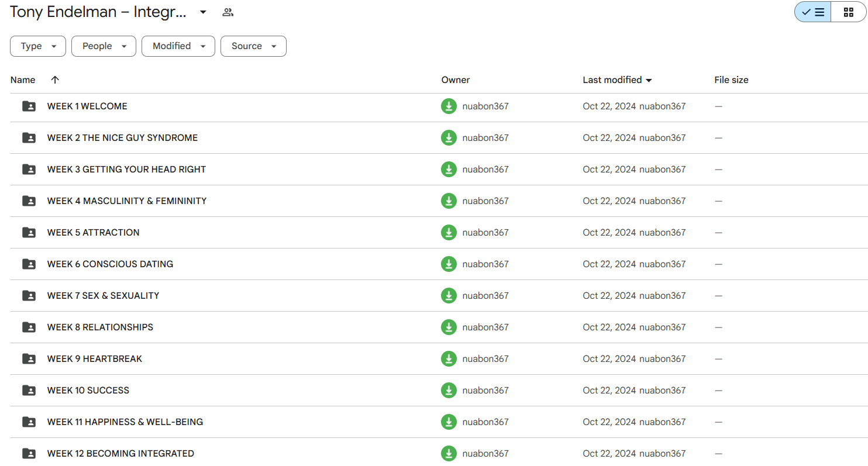Click the owner avatar in WEEK 6 row
868x466 pixels.
[449, 264]
